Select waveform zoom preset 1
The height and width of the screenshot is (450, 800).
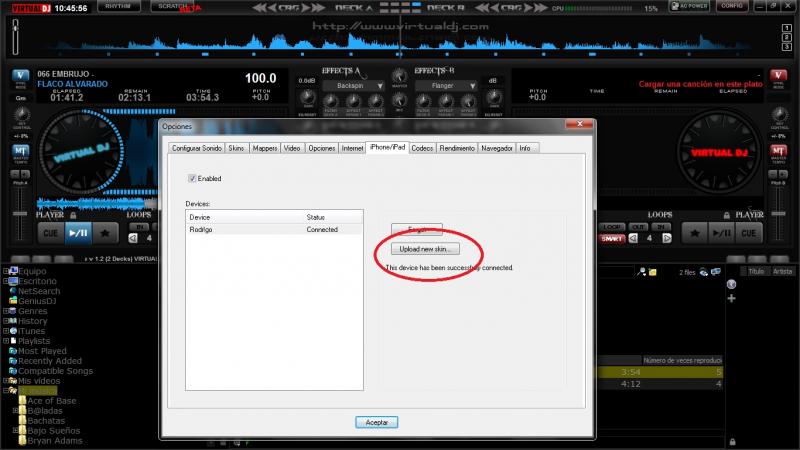click(x=786, y=28)
